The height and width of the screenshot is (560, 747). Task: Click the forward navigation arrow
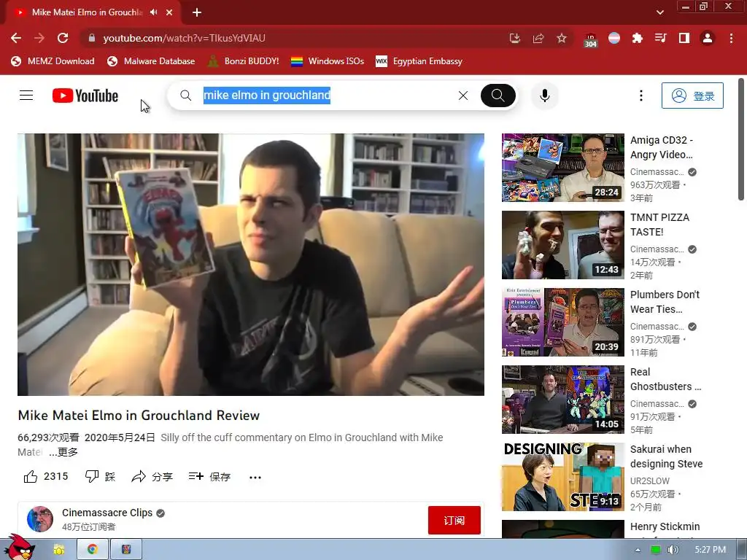coord(39,38)
